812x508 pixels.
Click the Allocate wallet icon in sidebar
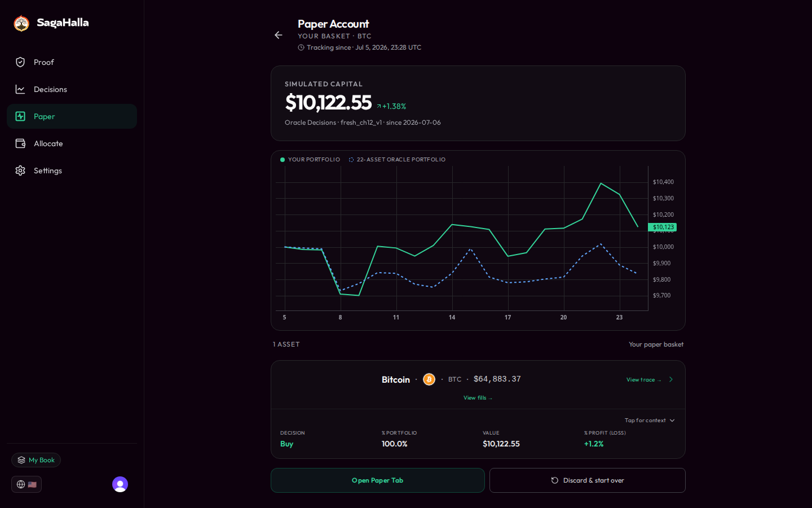pyautogui.click(x=20, y=143)
